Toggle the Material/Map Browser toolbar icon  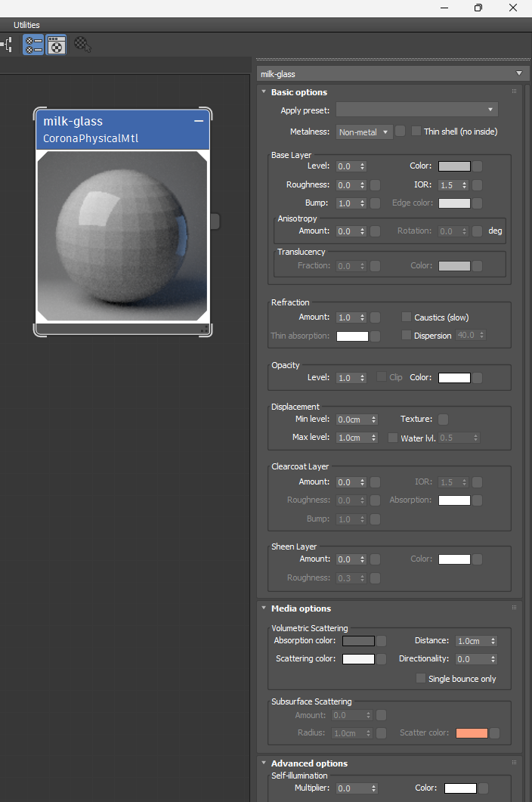pyautogui.click(x=33, y=45)
